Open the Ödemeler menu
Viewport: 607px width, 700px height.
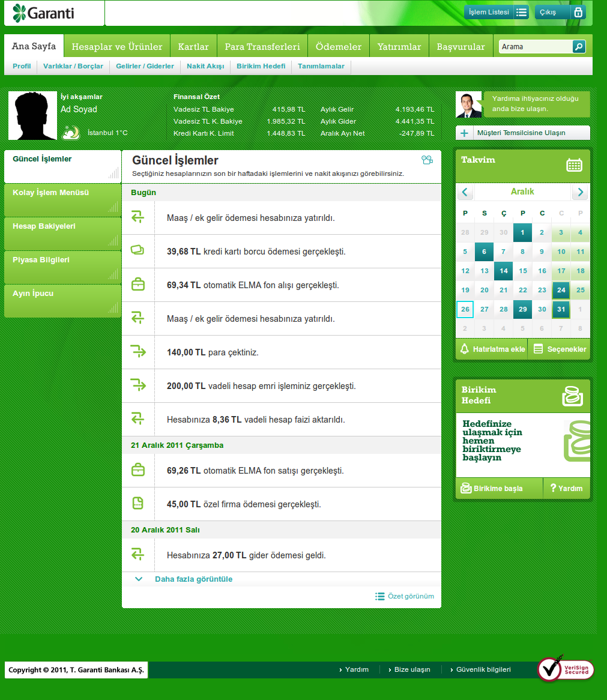339,46
